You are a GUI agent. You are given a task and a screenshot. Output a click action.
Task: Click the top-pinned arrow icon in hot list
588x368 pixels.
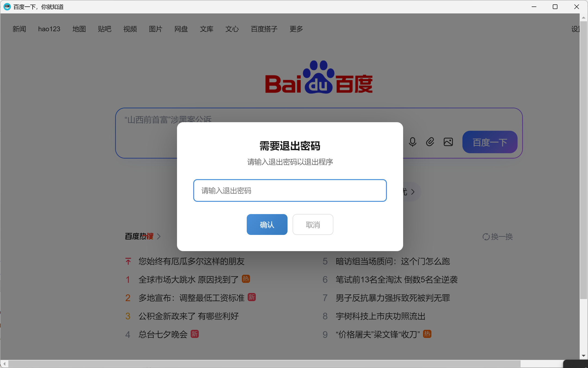[x=128, y=261]
